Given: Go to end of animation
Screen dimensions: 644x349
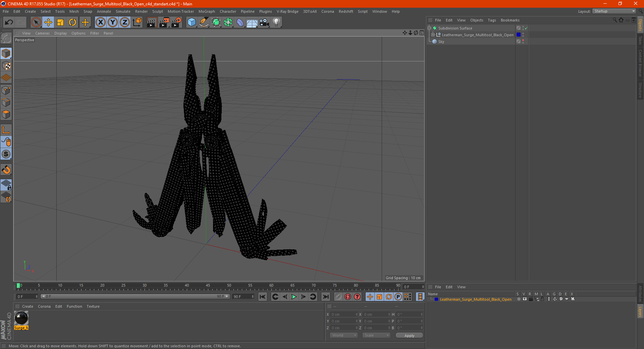Looking at the screenshot, I should 325,297.
